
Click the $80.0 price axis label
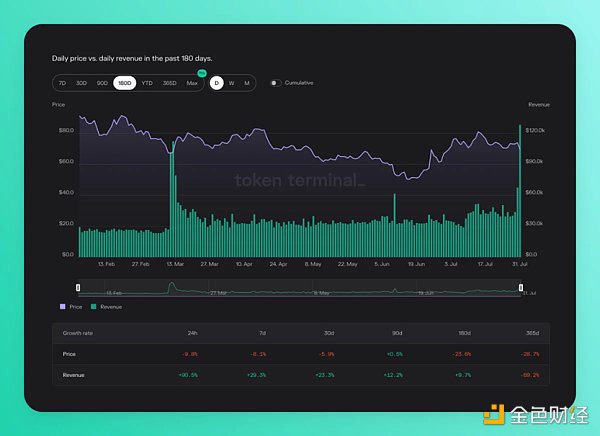pyautogui.click(x=66, y=130)
